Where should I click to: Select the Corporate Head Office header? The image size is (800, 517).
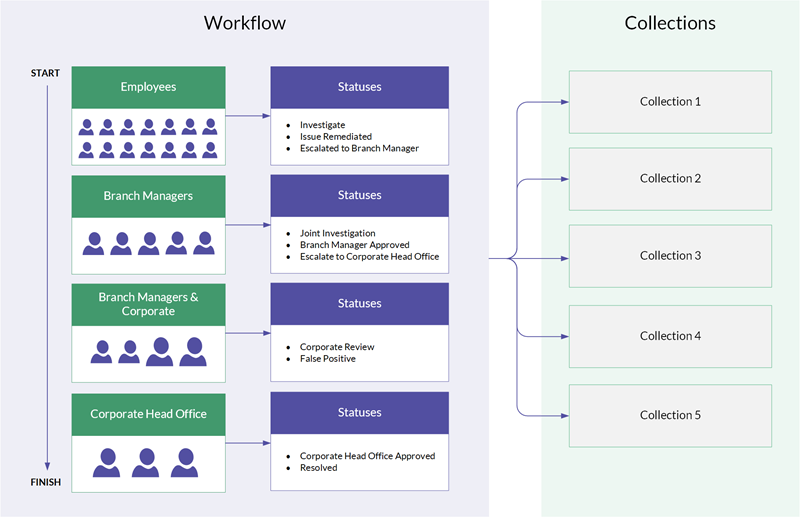[x=148, y=413]
